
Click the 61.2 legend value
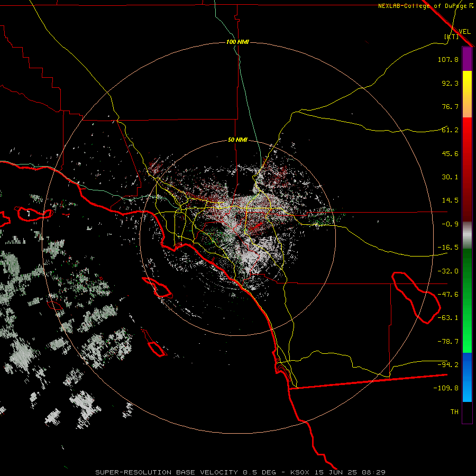point(450,130)
